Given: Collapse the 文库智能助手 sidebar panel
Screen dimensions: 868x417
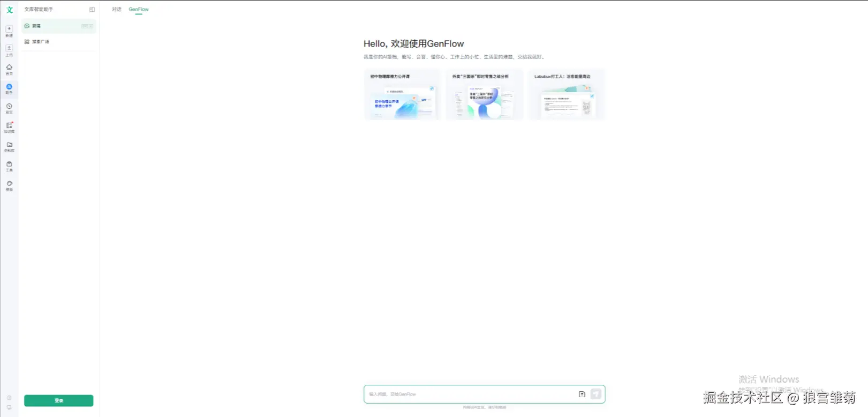Looking at the screenshot, I should point(92,10).
